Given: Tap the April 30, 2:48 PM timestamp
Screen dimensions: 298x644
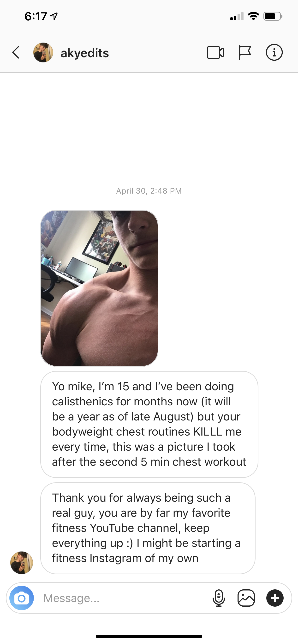Looking at the screenshot, I should (149, 191).
